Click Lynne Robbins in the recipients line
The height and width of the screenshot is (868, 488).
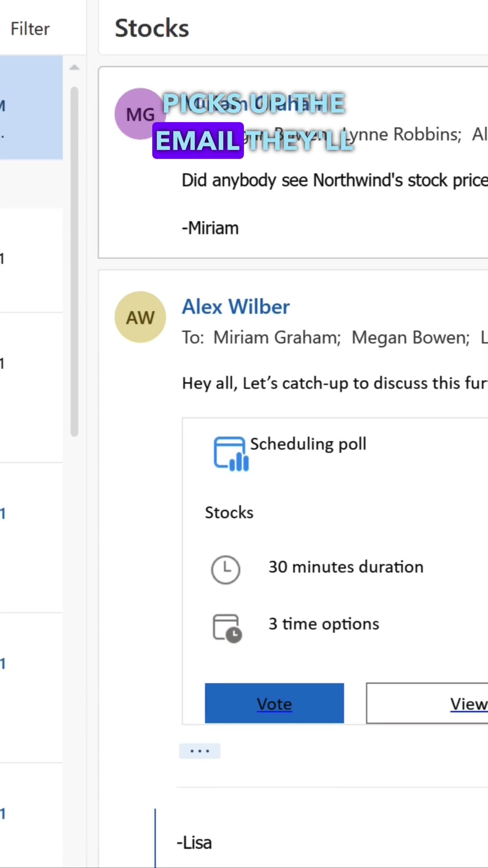pos(402,134)
